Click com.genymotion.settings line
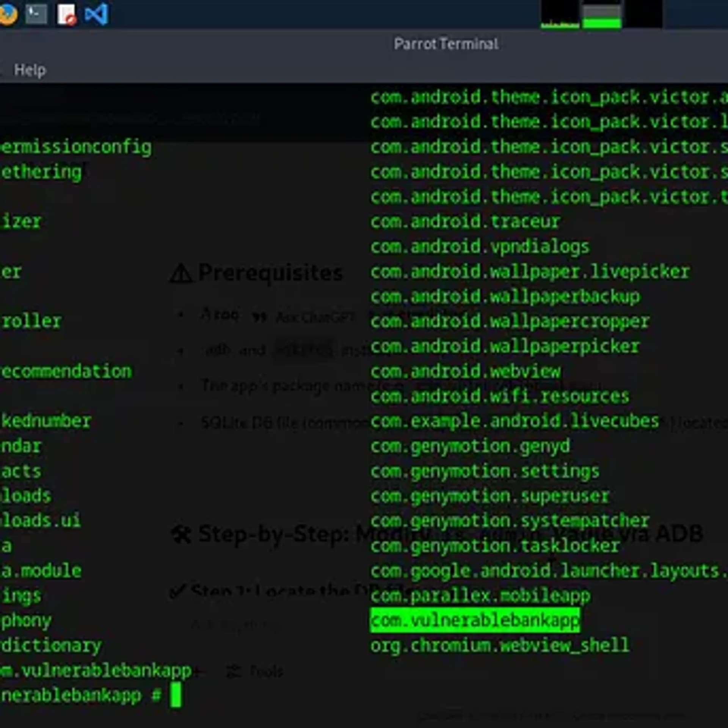Viewport: 728px width, 728px height. [x=485, y=472]
